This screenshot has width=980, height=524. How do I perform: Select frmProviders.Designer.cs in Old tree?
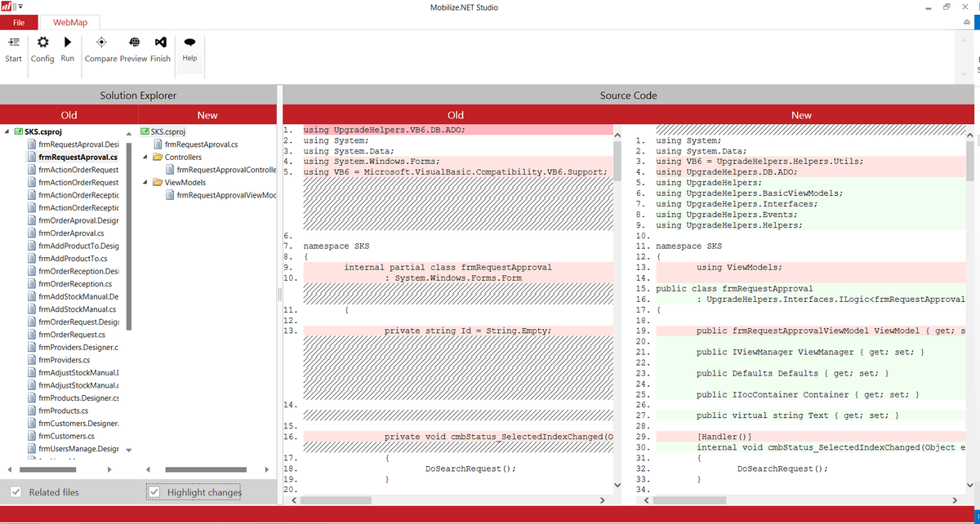click(78, 347)
